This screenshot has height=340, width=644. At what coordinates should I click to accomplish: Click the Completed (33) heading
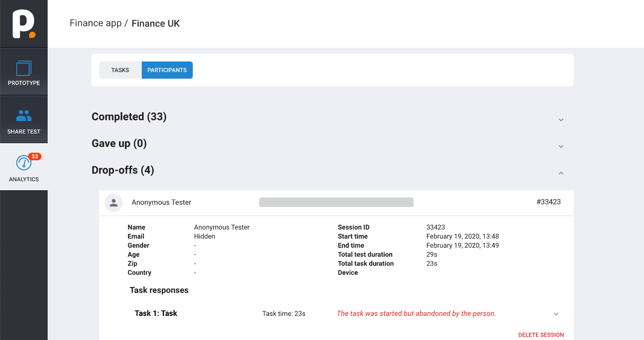tap(129, 117)
